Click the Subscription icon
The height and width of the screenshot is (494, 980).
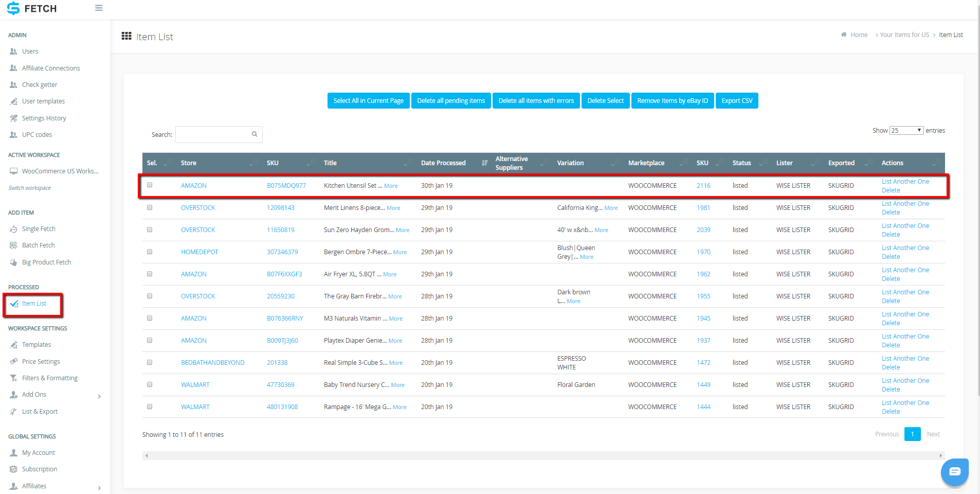coord(13,469)
